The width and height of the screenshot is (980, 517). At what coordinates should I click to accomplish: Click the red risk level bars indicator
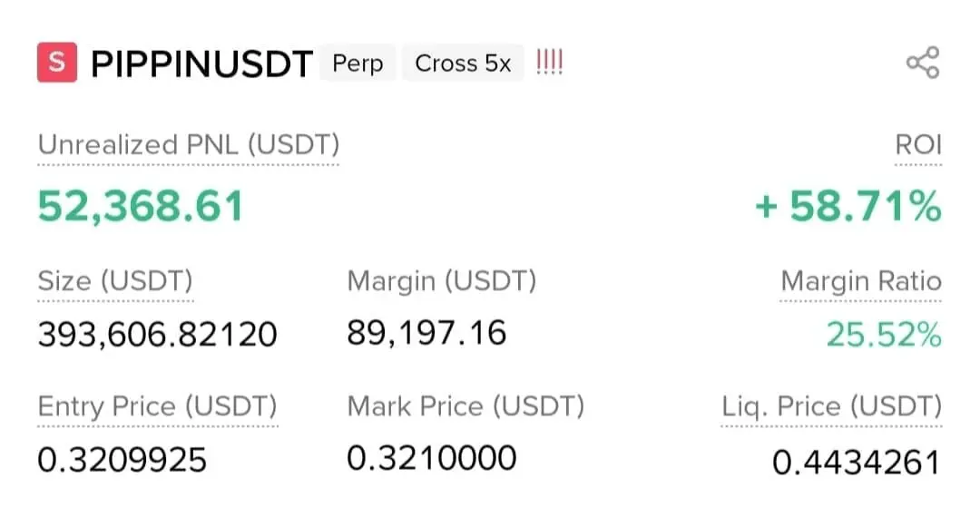tap(549, 63)
